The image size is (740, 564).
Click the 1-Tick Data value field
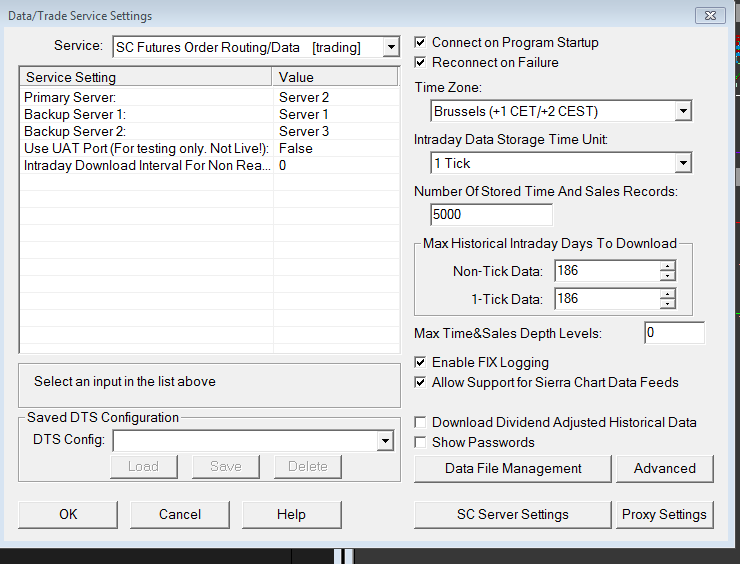[x=607, y=299]
